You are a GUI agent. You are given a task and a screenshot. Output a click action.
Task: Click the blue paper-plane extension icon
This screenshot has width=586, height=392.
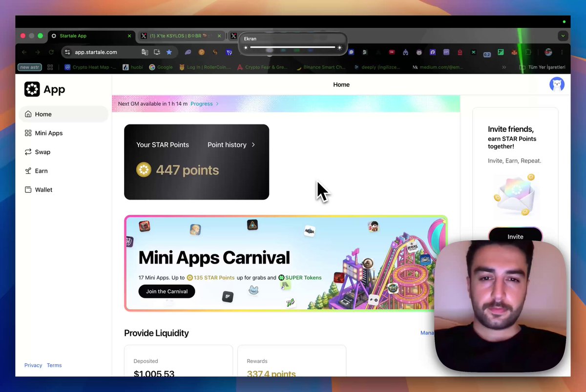pos(229,52)
